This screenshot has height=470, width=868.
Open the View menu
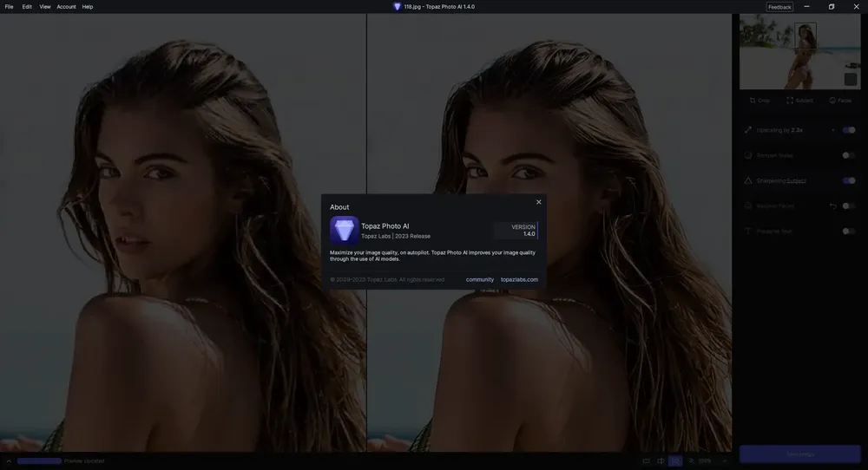[45, 7]
